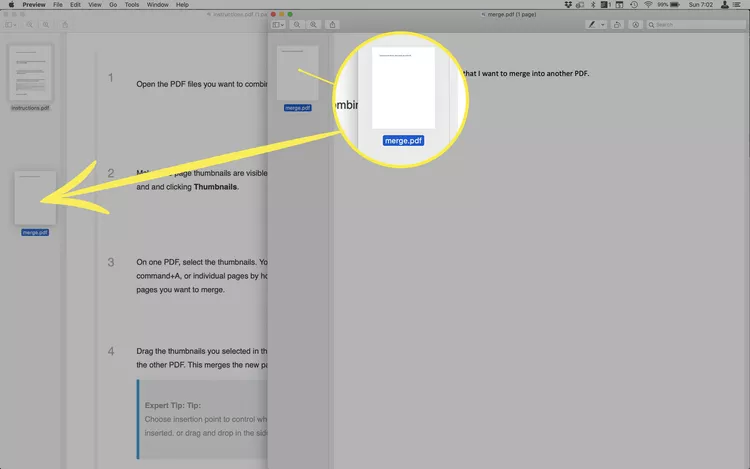Screen dimensions: 750x469
Task: Open Notification Center from the menu bar
Action: (739, 5)
